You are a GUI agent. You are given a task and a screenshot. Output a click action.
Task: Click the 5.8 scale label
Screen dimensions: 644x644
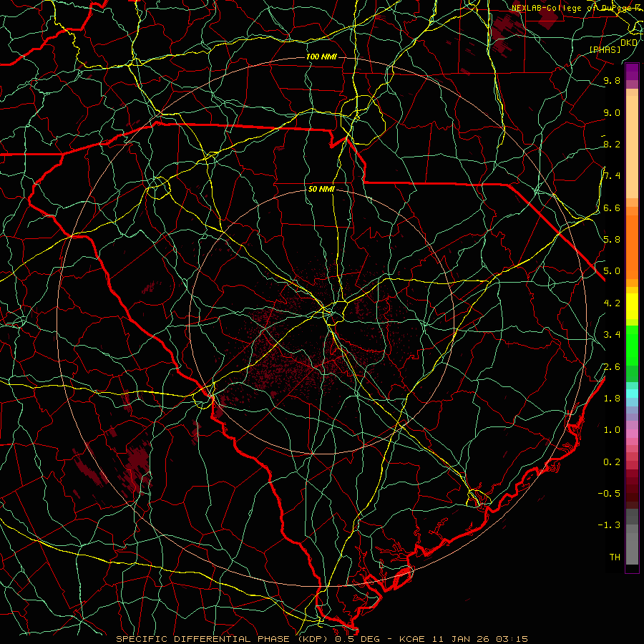coord(612,239)
